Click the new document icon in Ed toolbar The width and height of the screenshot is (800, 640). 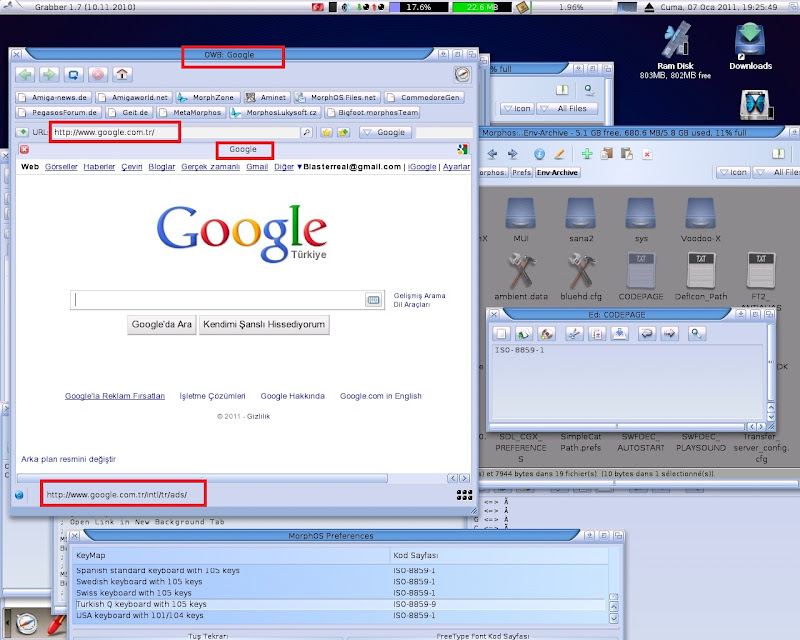click(502, 334)
